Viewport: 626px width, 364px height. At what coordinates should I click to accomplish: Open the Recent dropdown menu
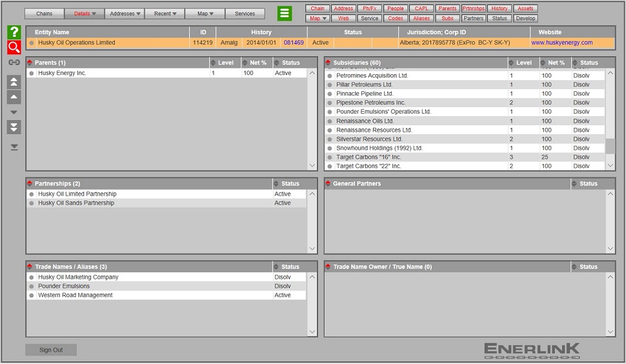click(x=165, y=14)
